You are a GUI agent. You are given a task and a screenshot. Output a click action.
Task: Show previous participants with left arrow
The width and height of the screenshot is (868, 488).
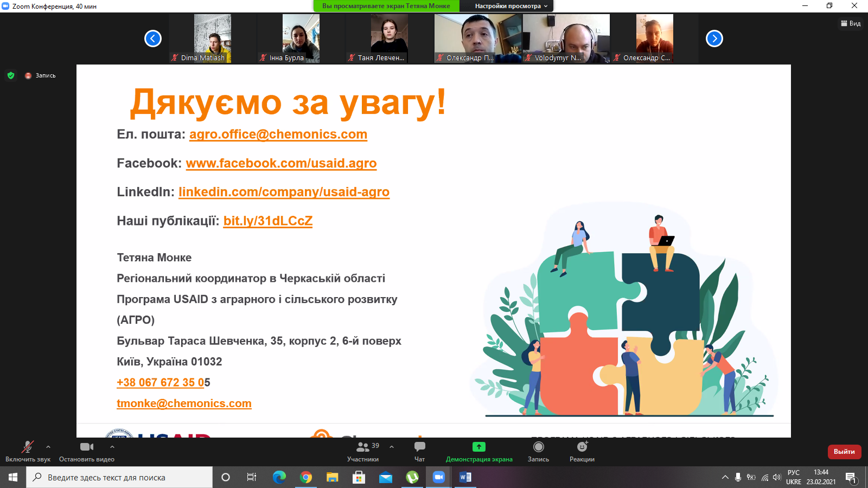click(153, 38)
